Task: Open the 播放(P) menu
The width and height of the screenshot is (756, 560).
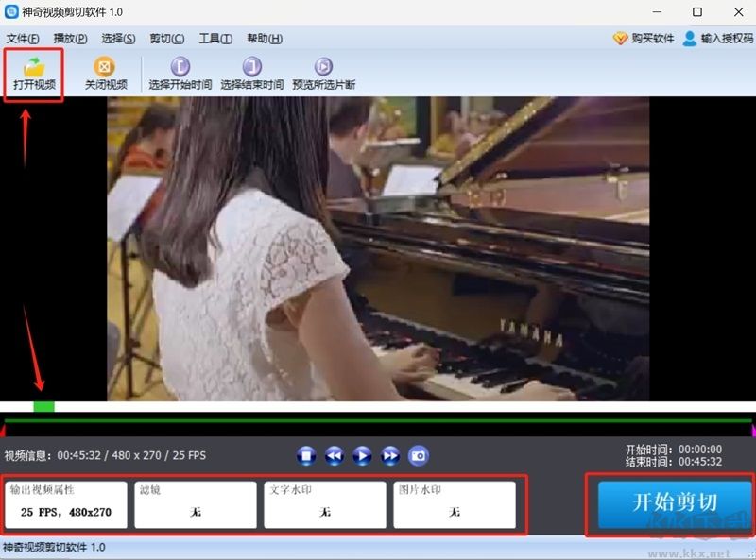Action: (70, 39)
